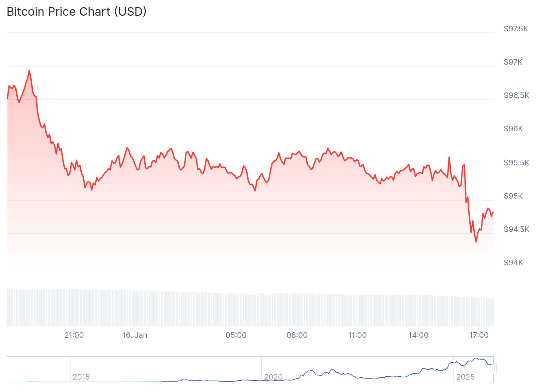Click the $94K price axis label
The width and height of the screenshot is (537, 392).
coord(513,263)
